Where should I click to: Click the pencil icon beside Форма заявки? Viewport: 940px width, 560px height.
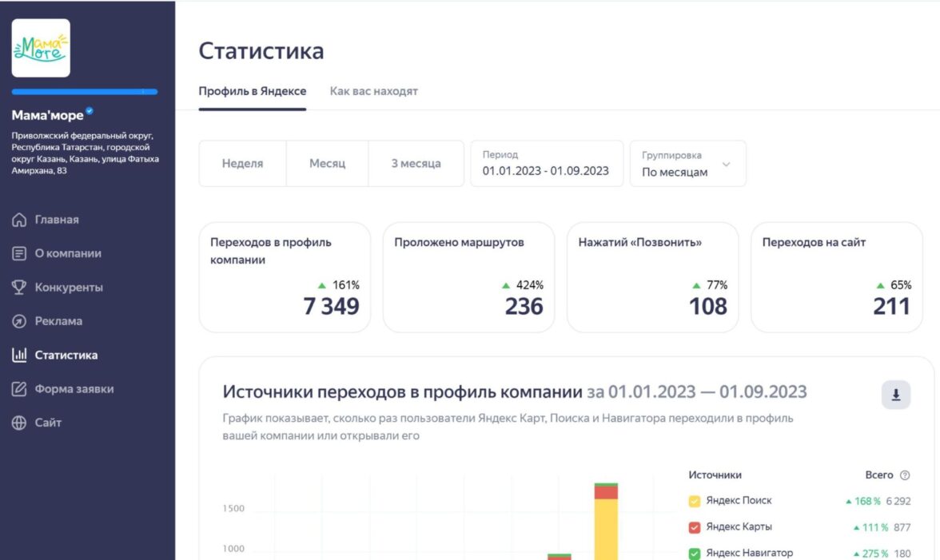coord(19,389)
